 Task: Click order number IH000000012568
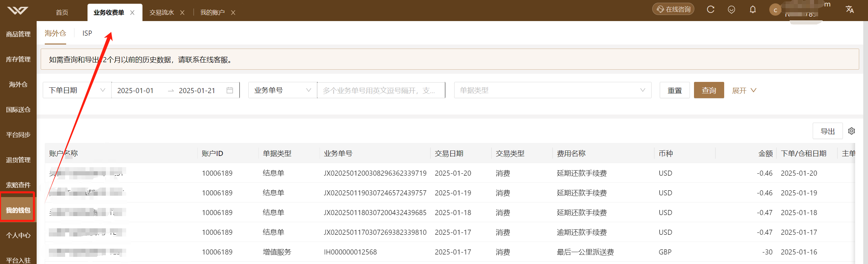pyautogui.click(x=350, y=252)
